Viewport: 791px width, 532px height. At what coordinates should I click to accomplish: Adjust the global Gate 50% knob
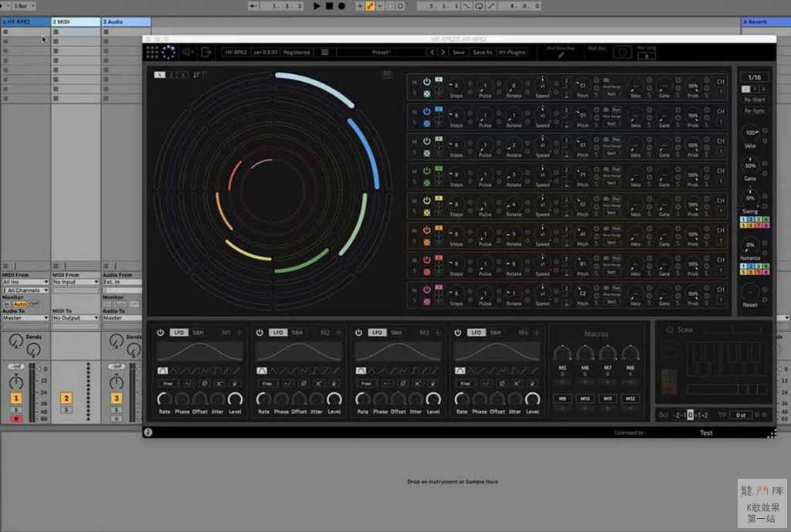(751, 165)
